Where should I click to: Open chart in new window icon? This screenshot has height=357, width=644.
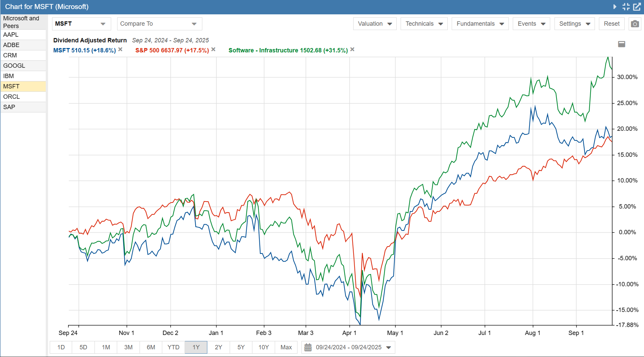tap(637, 7)
